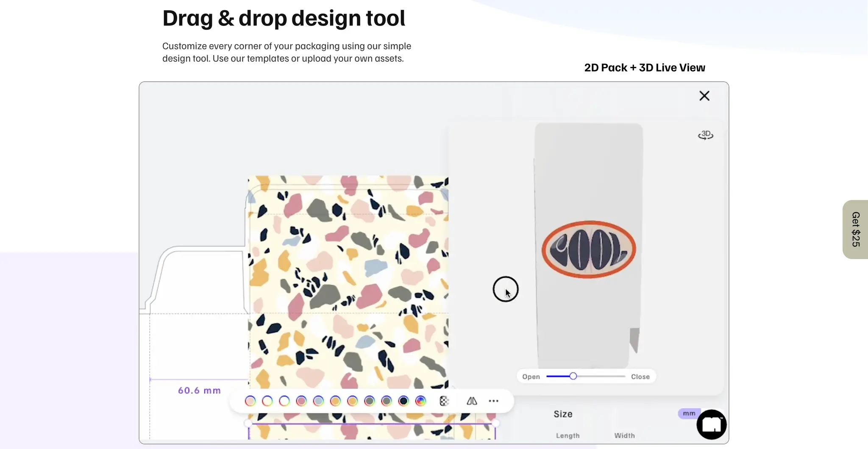868x449 pixels.
Task: Select the light blue color swatch
Action: pos(318,401)
